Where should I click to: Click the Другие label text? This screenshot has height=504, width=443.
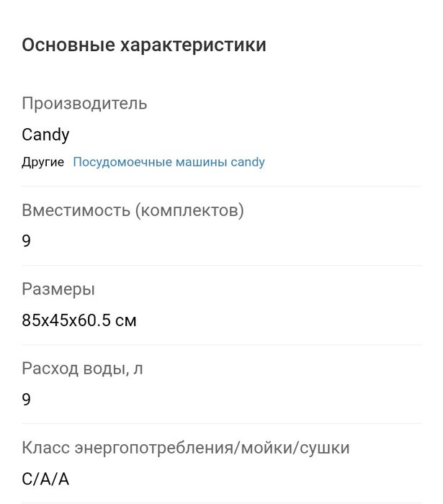click(43, 162)
